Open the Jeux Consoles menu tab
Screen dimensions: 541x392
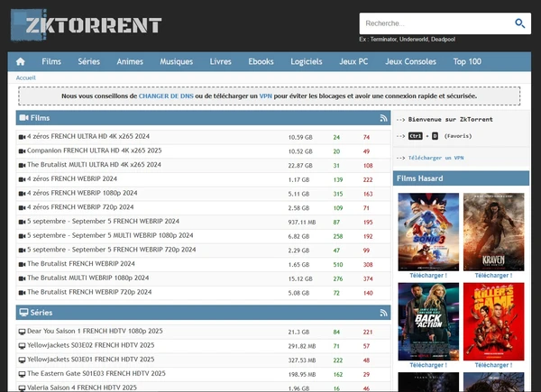click(410, 62)
